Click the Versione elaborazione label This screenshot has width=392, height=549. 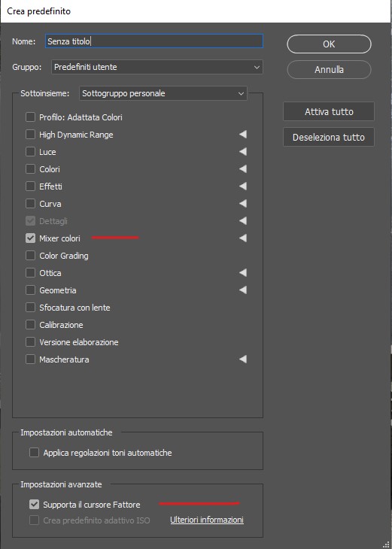click(x=79, y=342)
